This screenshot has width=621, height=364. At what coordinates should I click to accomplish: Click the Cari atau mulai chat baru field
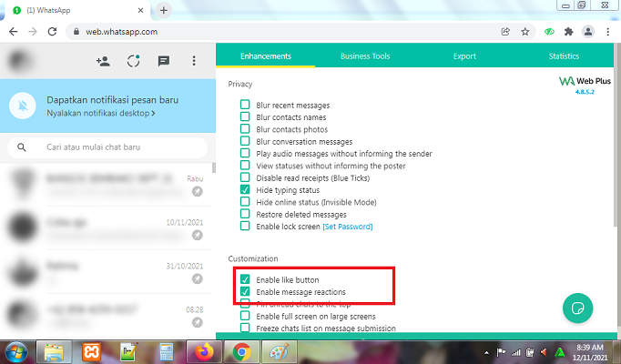[107, 147]
